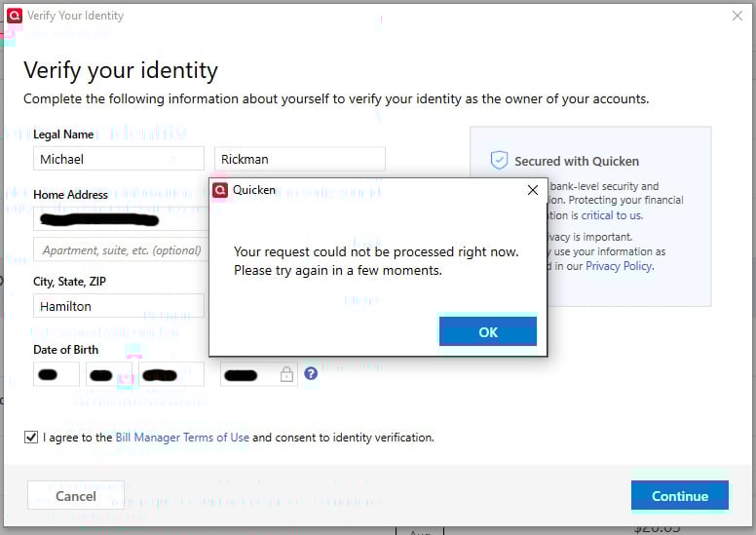This screenshot has height=535, width=756.
Task: Click the padlock icon in the secured field
Action: point(286,374)
